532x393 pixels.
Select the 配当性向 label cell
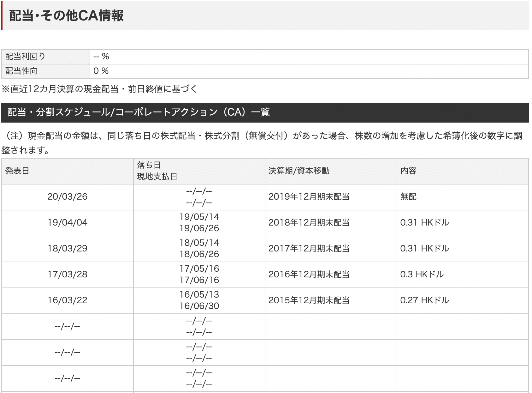pos(46,71)
